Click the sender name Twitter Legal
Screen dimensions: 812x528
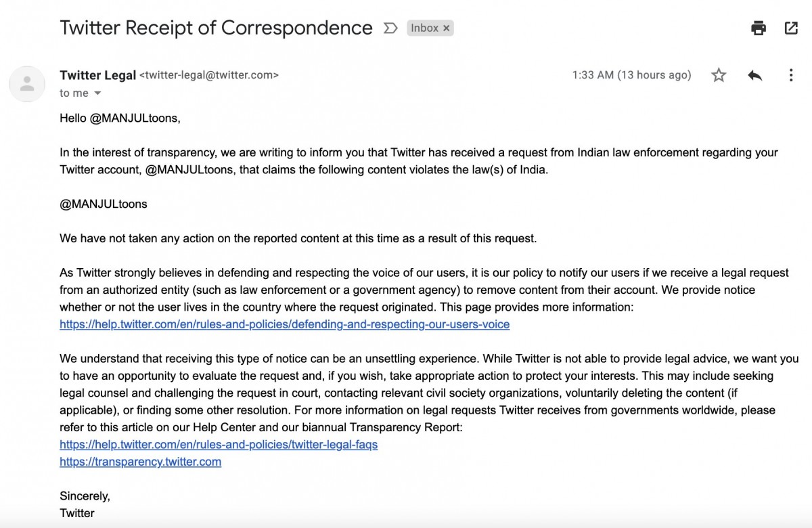[97, 75]
